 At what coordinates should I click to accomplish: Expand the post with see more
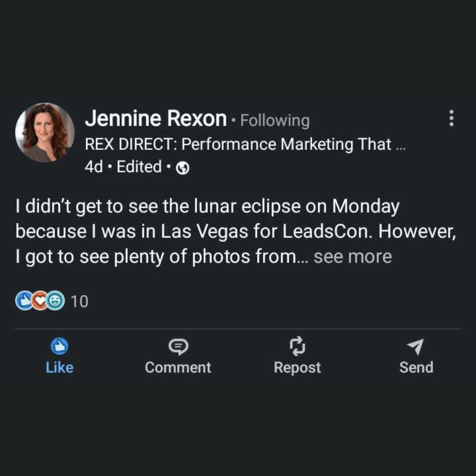pos(353,257)
